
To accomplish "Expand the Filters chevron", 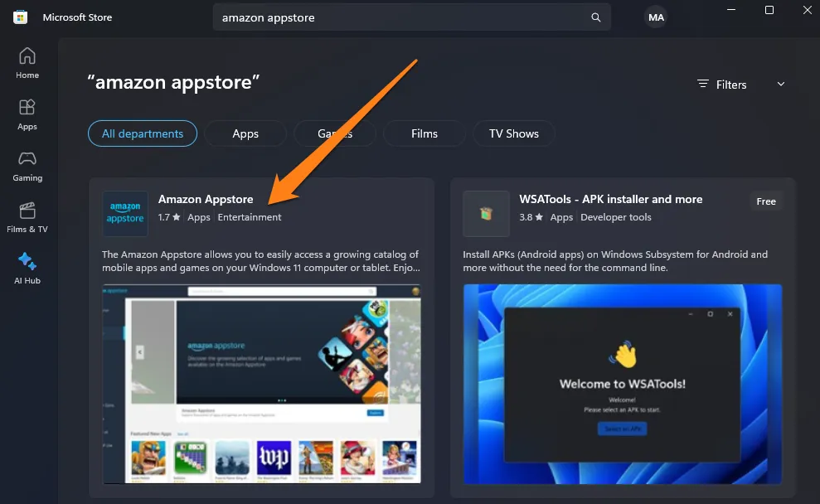I will (781, 84).
